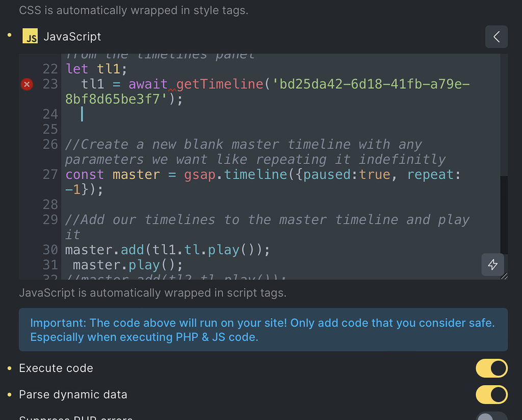Enable the Suppress PHP errors toggle
522x420 pixels.
click(x=491, y=418)
